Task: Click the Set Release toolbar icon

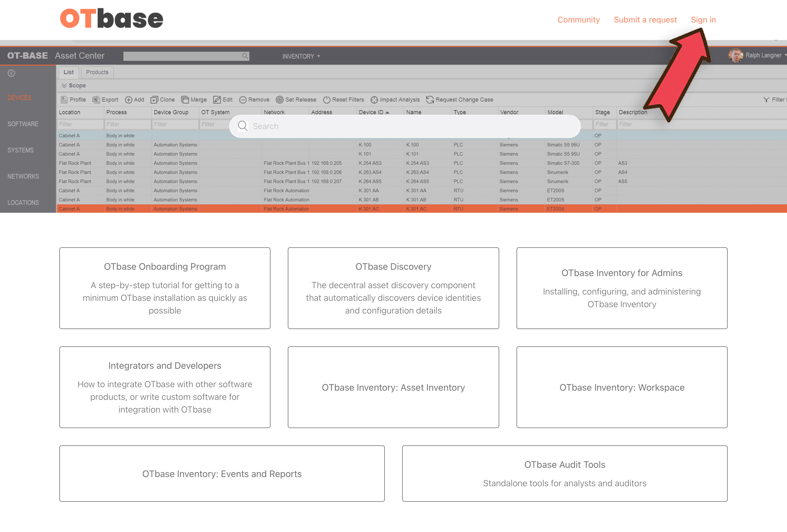Action: tap(280, 100)
